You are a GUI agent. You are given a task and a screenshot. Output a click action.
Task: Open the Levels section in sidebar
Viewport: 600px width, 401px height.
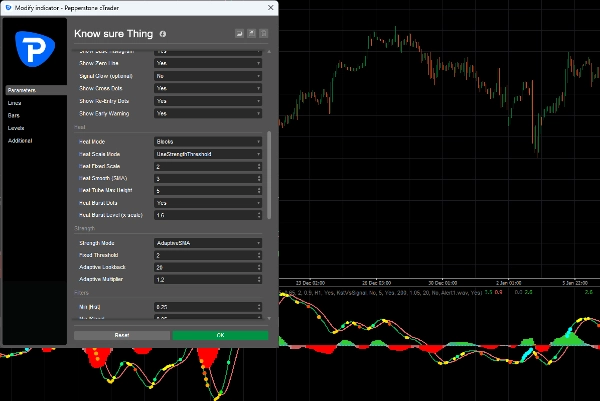pos(16,128)
